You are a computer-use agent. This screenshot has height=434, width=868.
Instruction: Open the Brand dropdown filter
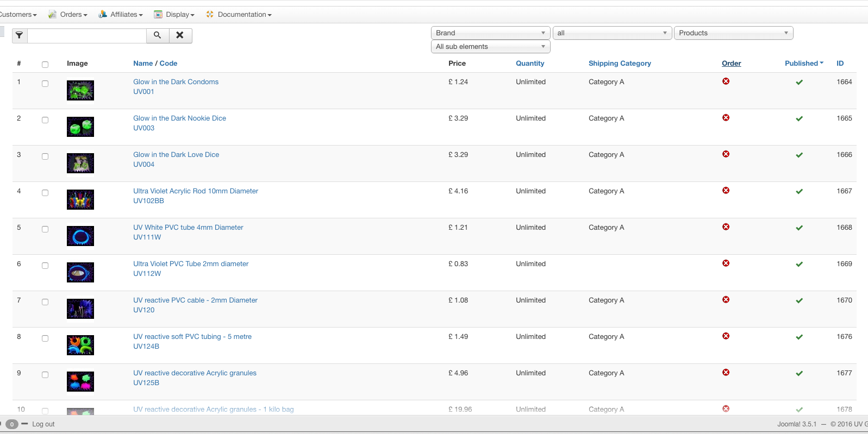[x=490, y=33]
